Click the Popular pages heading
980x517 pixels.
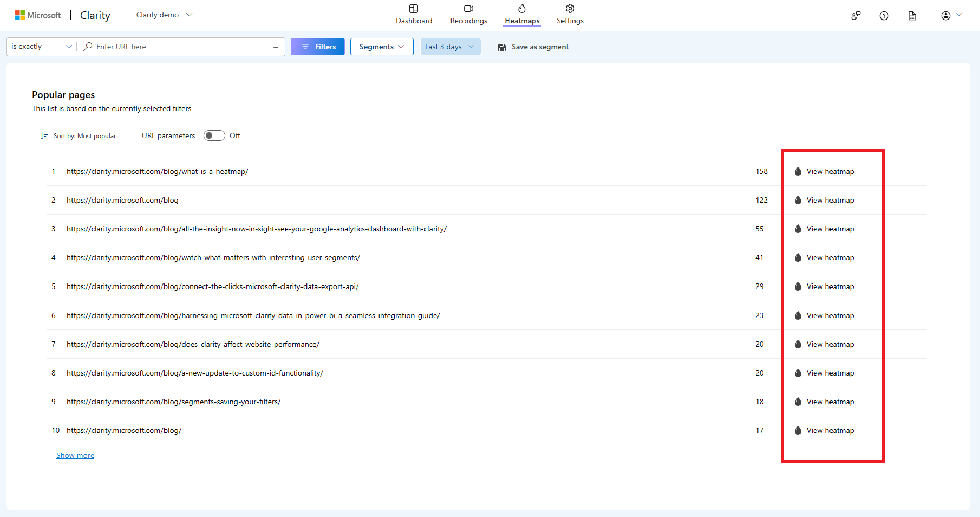click(63, 95)
